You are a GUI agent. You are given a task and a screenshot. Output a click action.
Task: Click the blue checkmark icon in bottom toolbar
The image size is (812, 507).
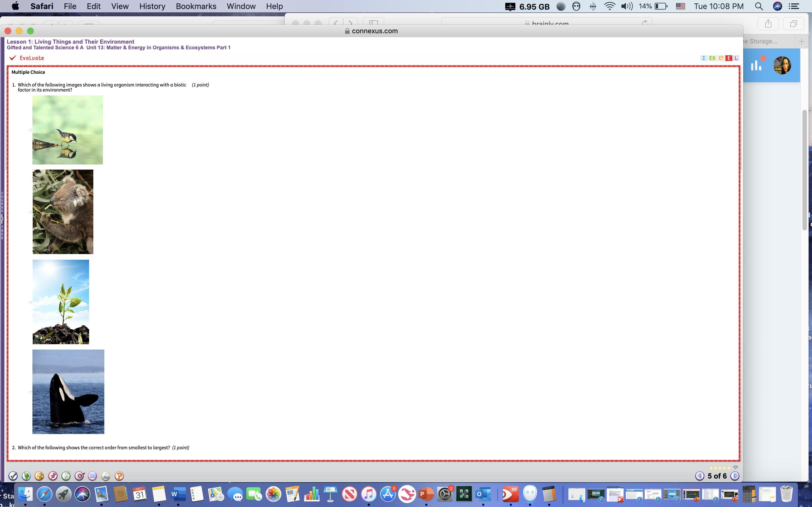(13, 476)
